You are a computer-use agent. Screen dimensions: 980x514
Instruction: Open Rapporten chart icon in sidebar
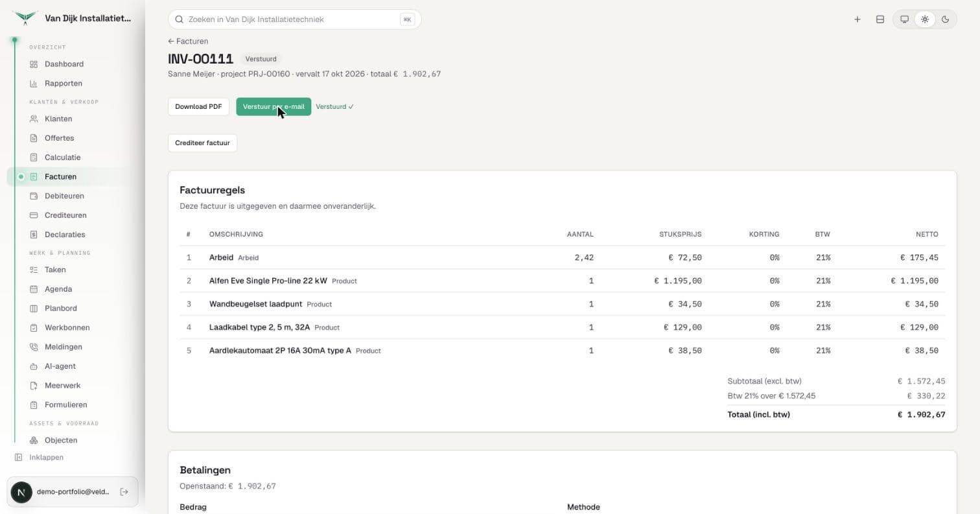[x=34, y=84]
